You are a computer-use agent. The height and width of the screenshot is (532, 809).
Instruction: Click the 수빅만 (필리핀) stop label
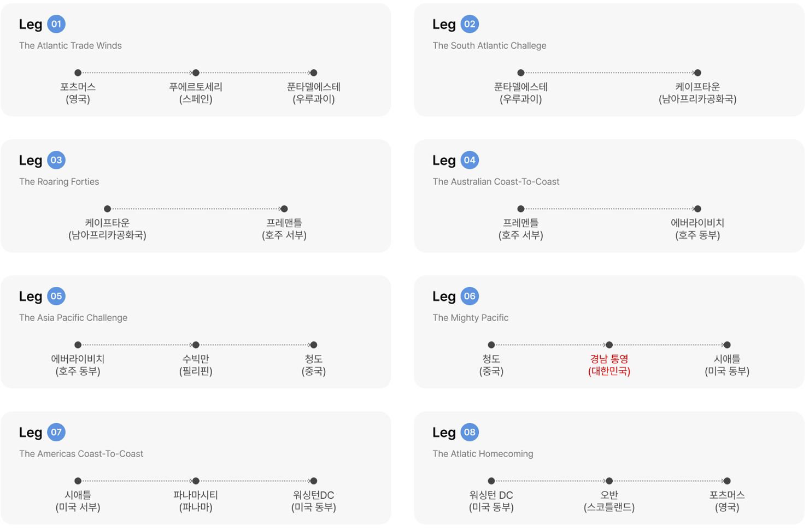coord(196,365)
